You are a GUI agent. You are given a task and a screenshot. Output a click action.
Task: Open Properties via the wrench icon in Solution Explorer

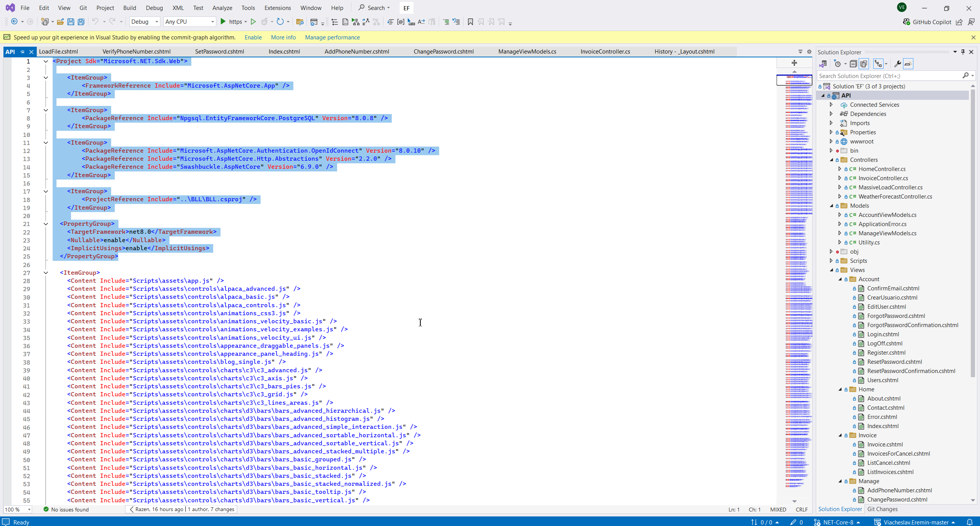(897, 64)
